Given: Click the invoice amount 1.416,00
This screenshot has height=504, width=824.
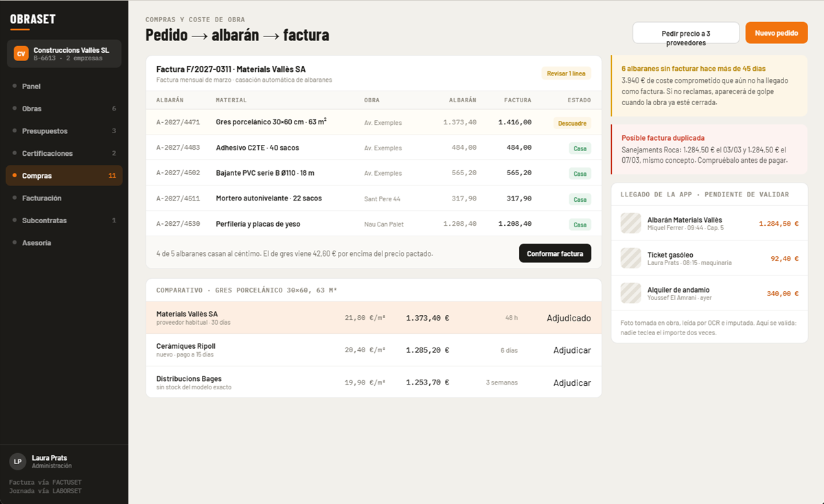Looking at the screenshot, I should coord(515,122).
